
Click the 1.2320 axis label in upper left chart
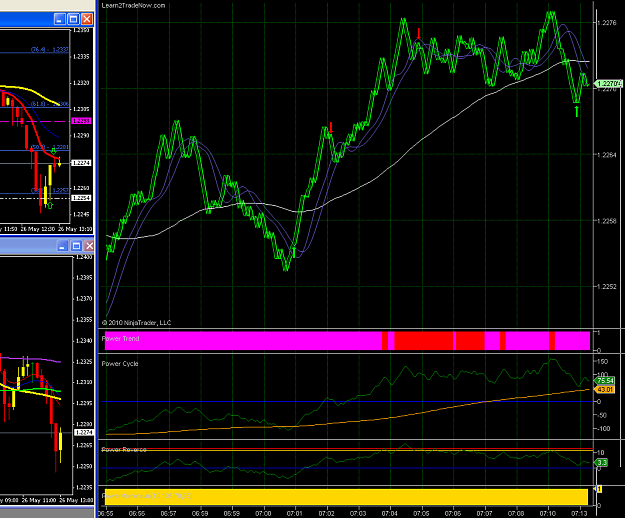(81, 83)
